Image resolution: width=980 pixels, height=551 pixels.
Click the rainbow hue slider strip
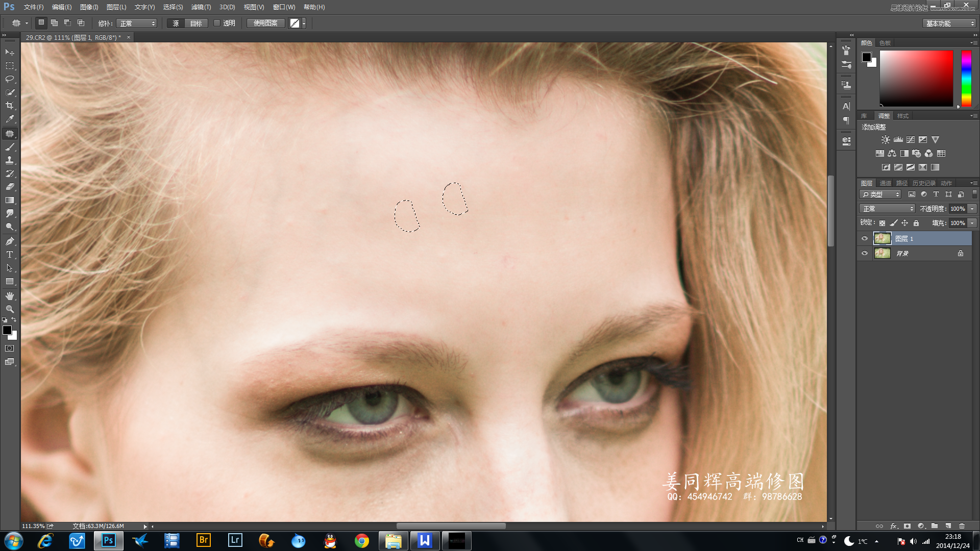[x=966, y=78]
